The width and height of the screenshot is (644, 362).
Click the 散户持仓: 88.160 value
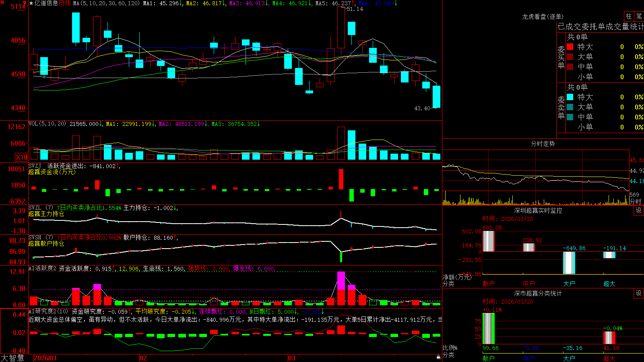150,238
